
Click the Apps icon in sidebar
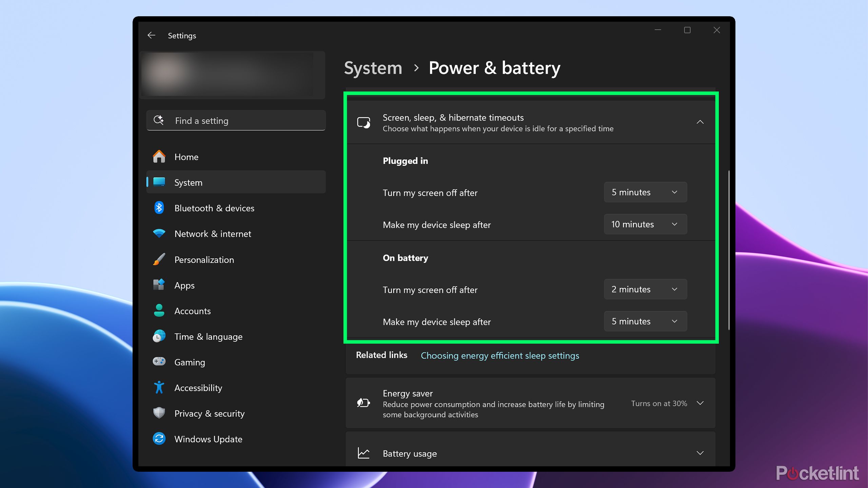[159, 285]
